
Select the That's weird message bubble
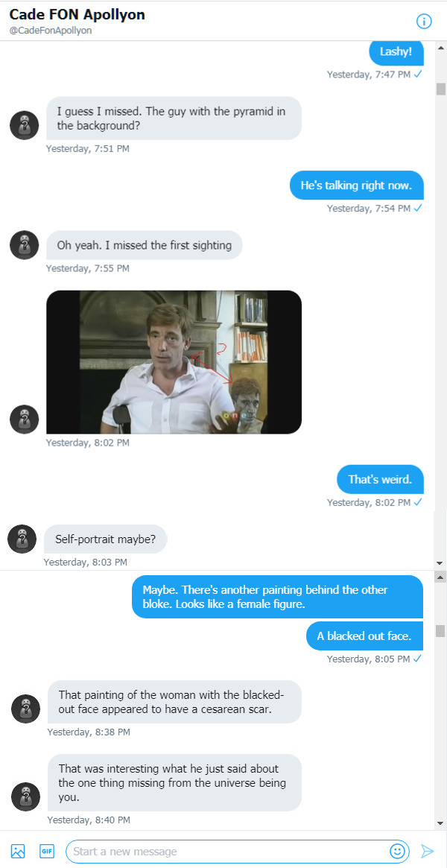380,479
